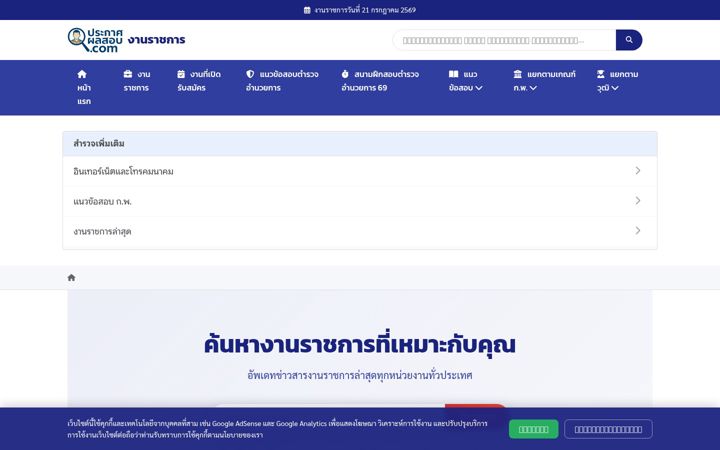Go to หน้าแรก menu item
Screen dimensions: 720x450
[84, 88]
